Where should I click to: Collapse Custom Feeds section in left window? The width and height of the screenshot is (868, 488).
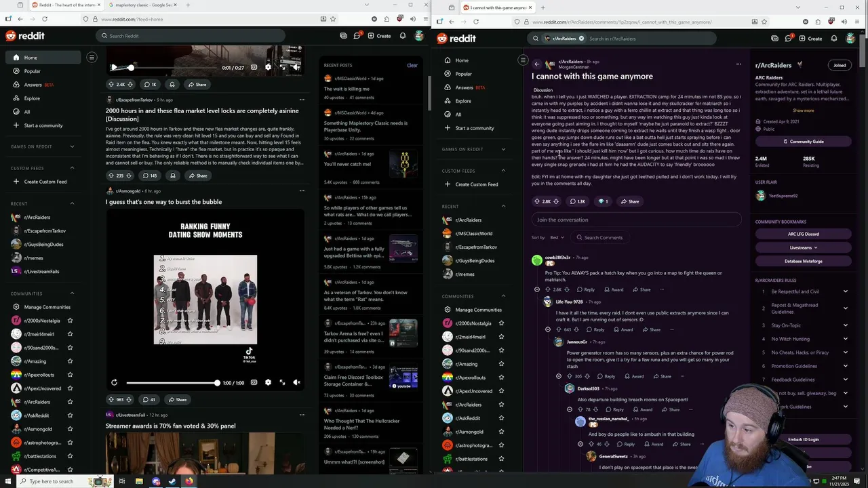tap(72, 168)
